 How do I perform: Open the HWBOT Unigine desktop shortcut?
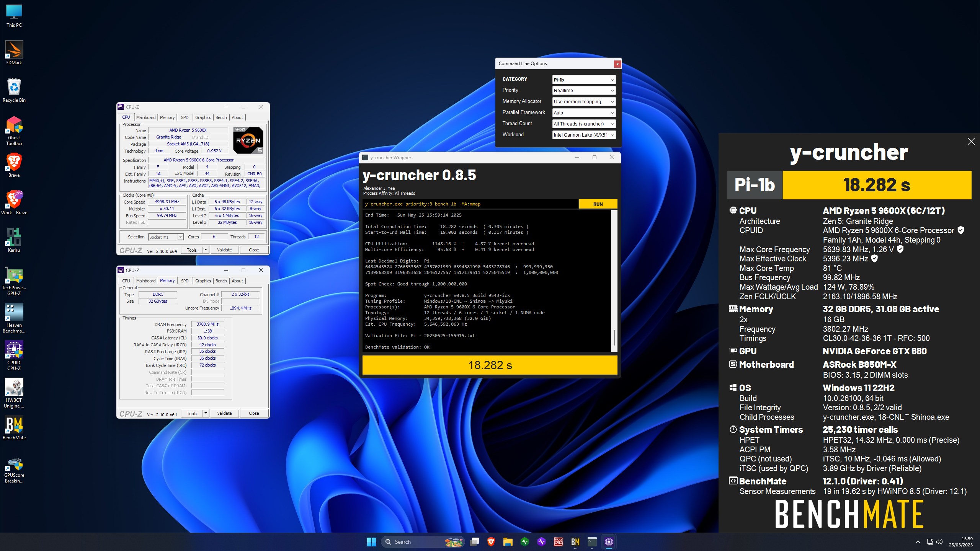click(14, 393)
